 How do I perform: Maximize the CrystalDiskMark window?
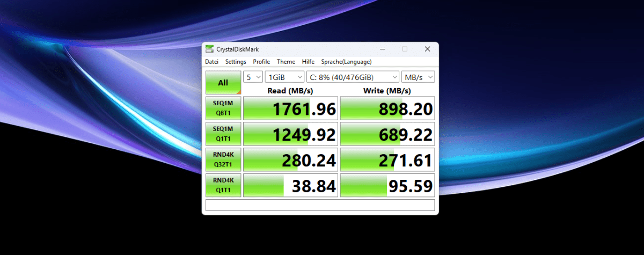tap(405, 49)
